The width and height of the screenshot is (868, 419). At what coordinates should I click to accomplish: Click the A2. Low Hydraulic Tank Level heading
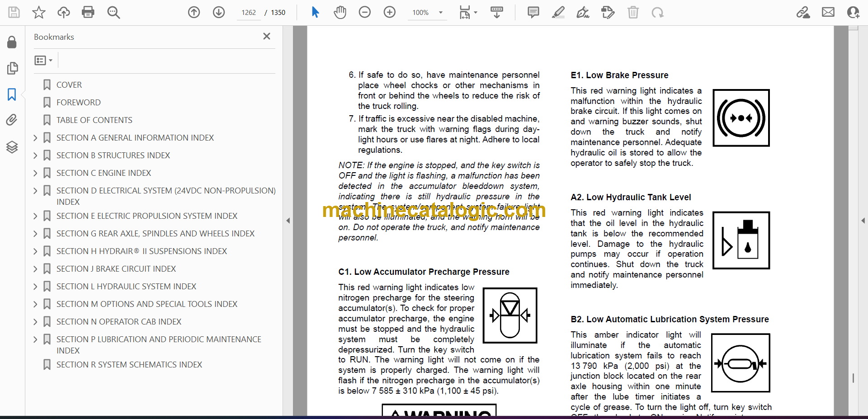tap(631, 198)
